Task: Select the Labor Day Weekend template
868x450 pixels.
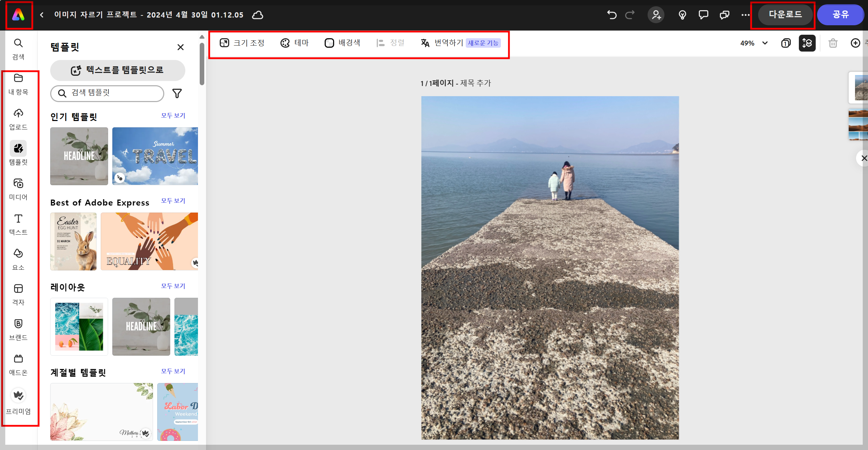Action: (x=178, y=412)
